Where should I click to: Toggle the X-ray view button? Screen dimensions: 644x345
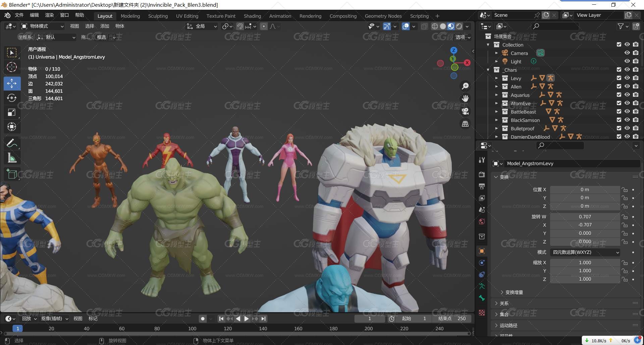point(424,26)
